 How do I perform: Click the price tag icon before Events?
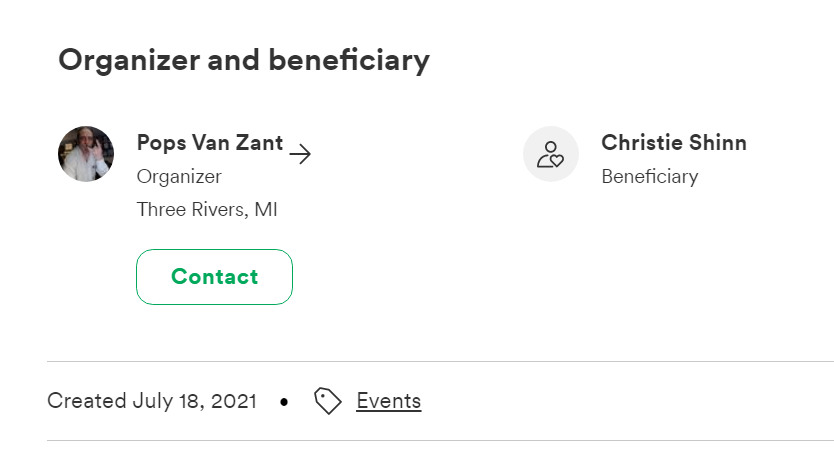pyautogui.click(x=328, y=401)
